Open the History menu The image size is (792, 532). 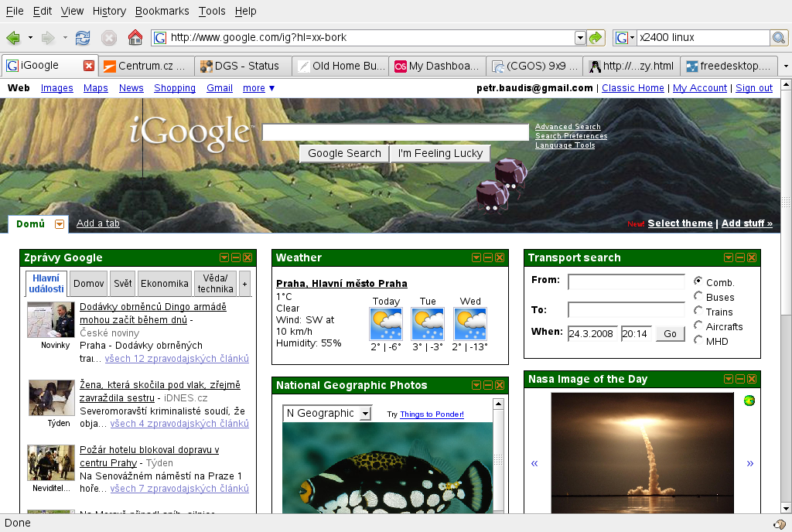(109, 11)
